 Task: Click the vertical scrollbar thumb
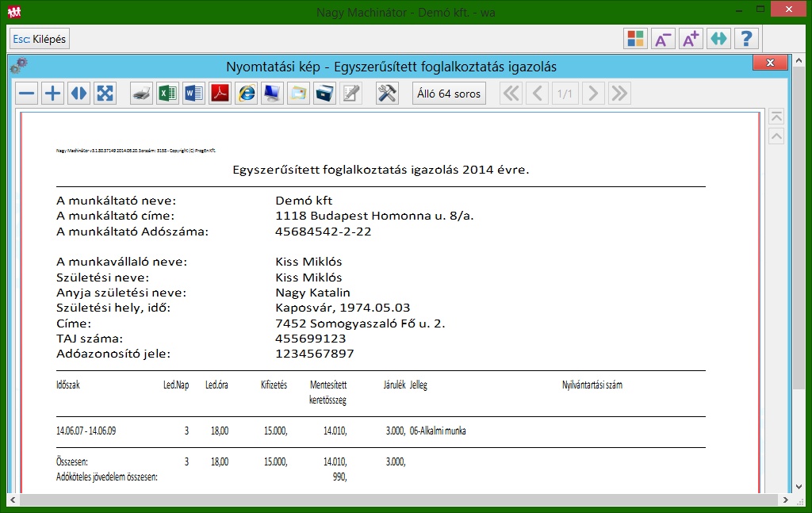(799, 228)
